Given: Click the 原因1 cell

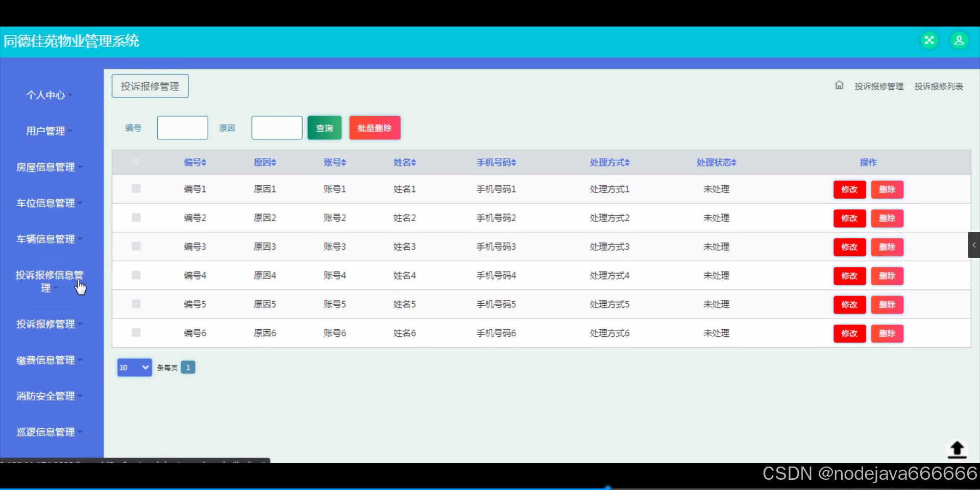Looking at the screenshot, I should click(265, 189).
